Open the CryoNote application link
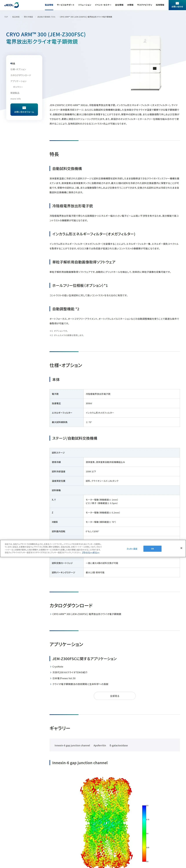This screenshot has height=868, width=186. point(58,666)
